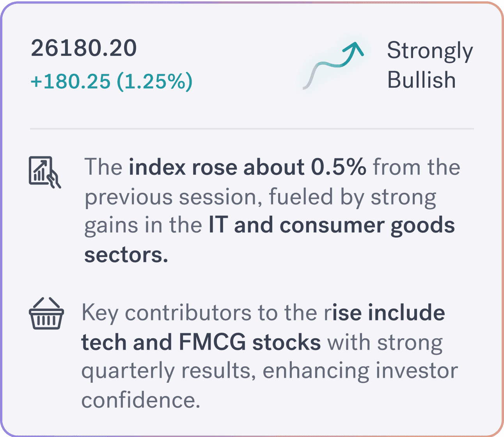
Task: Click the bold word sectors.
Action: click(x=126, y=255)
